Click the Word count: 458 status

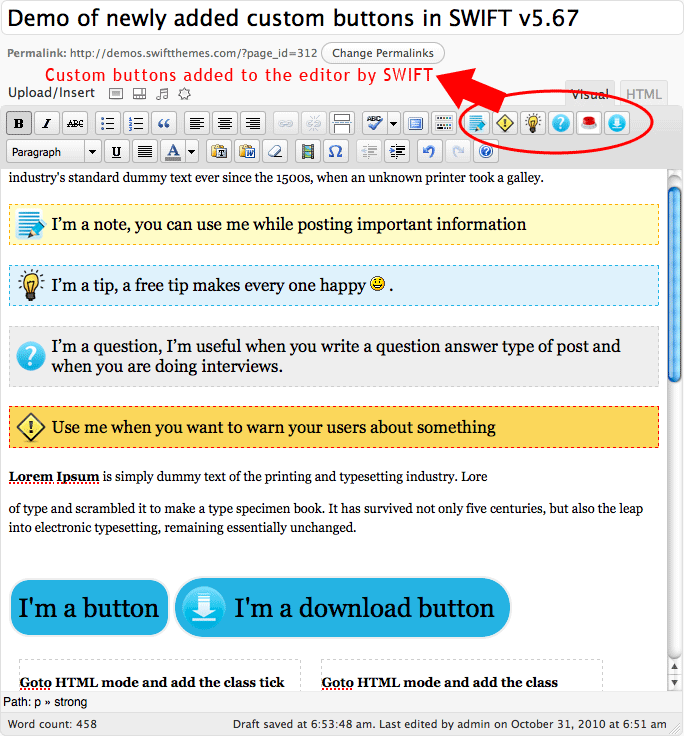point(52,724)
